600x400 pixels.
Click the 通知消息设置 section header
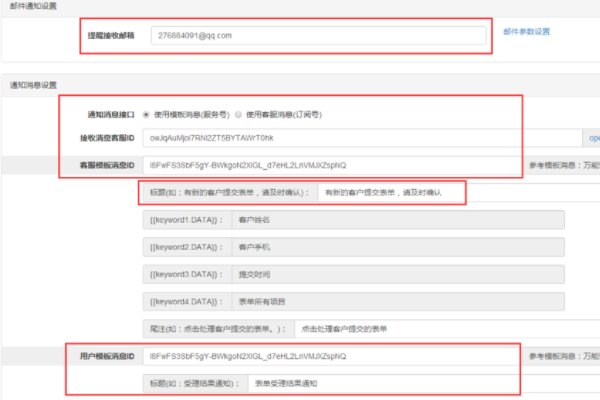click(33, 85)
